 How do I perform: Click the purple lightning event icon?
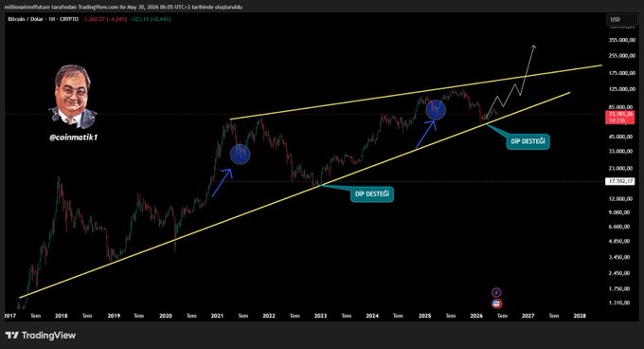click(x=496, y=293)
